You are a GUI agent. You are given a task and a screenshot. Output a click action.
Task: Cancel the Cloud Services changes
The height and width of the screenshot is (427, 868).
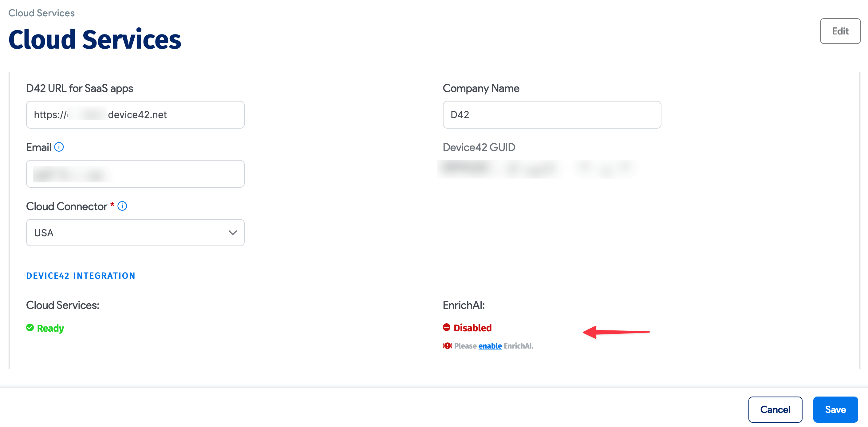775,409
